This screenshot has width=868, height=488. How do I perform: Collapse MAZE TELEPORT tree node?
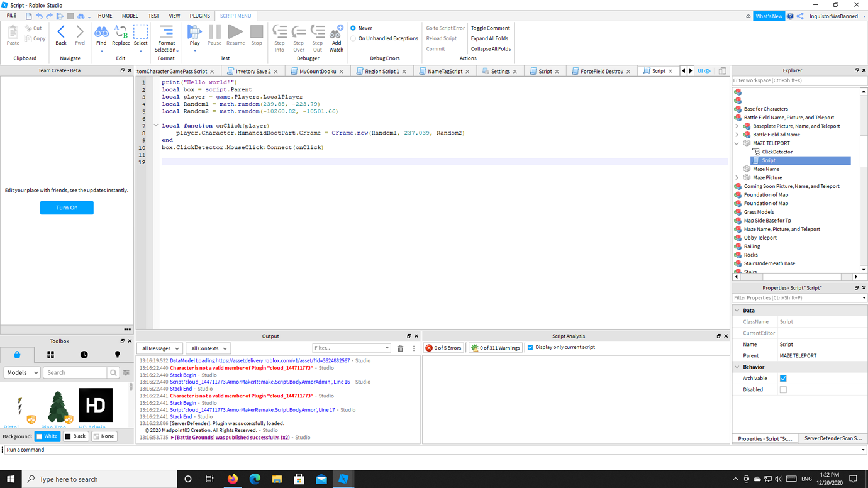click(737, 143)
